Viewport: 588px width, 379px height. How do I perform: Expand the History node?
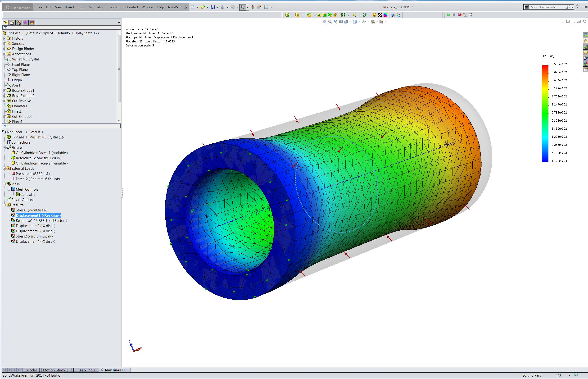[5, 38]
